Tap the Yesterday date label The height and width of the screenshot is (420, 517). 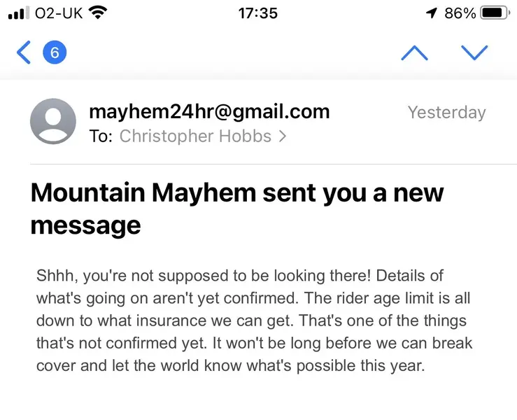[447, 113]
